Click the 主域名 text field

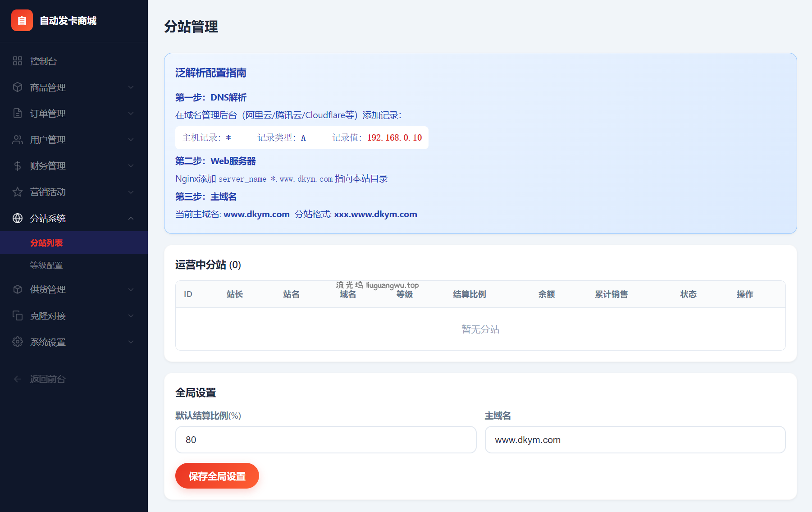[x=635, y=440]
